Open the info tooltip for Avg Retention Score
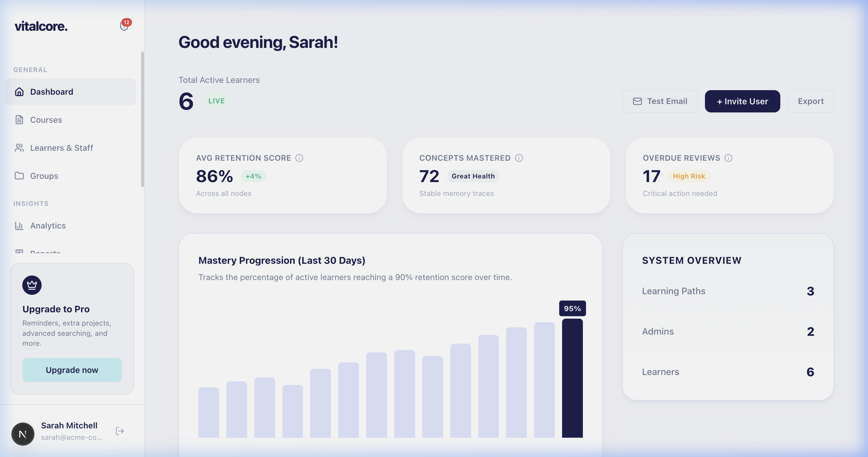Screen dimensions: 868x457 pyautogui.click(x=300, y=158)
